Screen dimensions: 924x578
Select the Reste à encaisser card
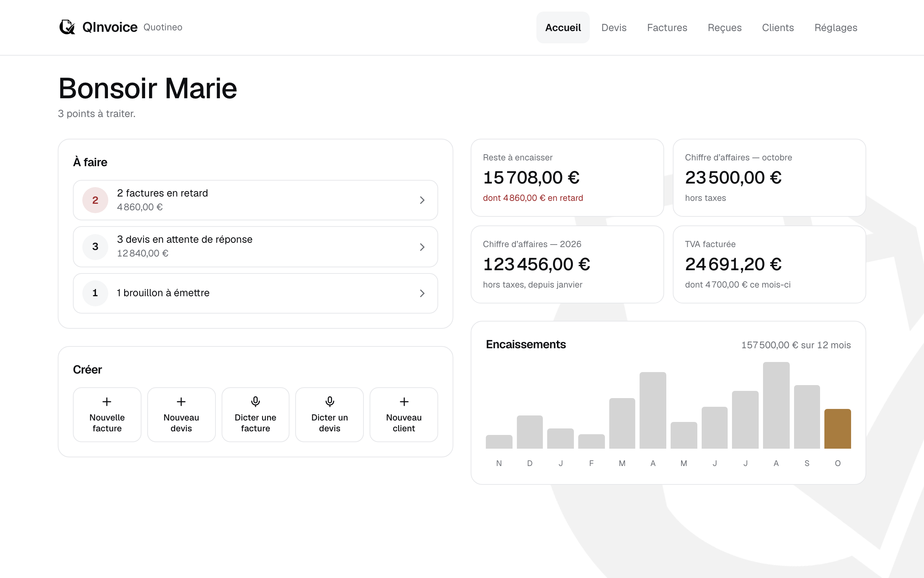[x=567, y=178]
